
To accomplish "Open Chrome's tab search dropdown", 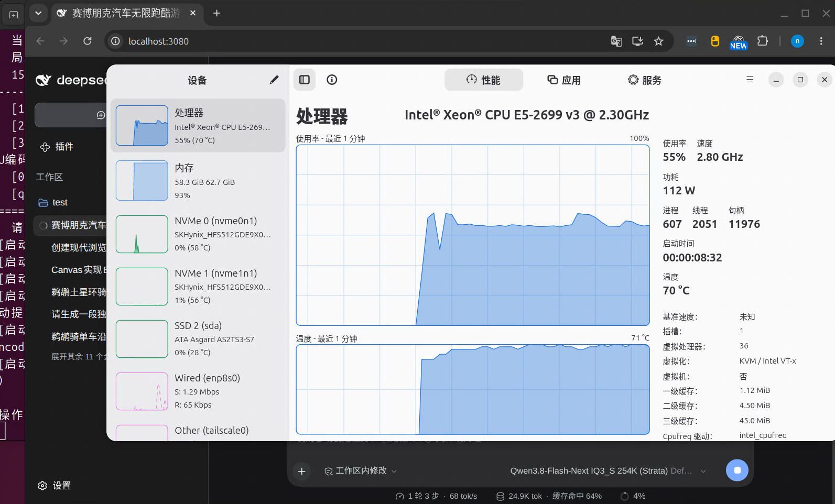I will (38, 13).
